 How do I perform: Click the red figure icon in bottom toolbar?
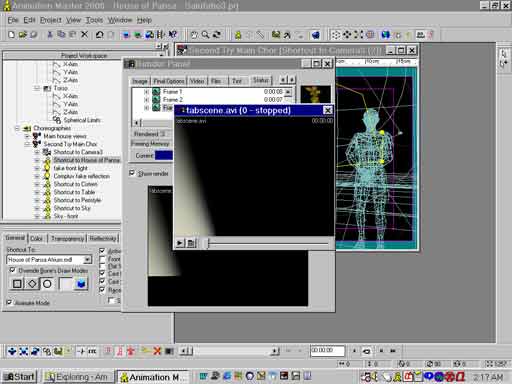pyautogui.click(x=131, y=351)
